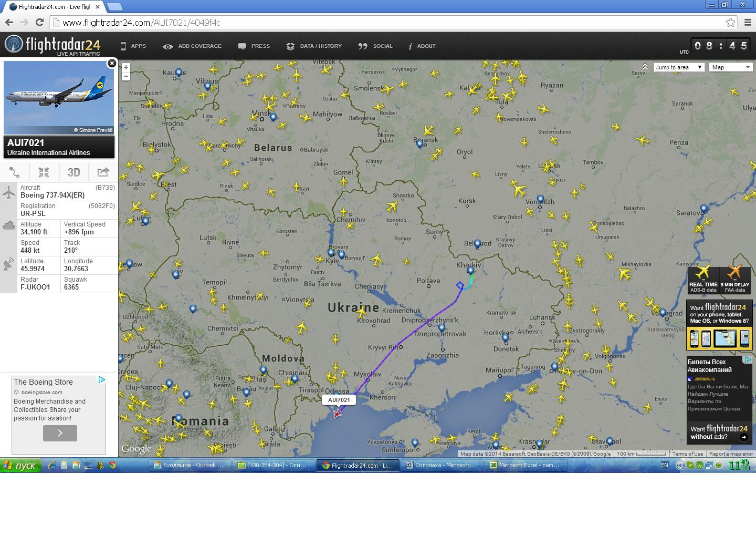Viewport: 756px width, 536px height.
Task: Open the Apps menu item
Action: (x=133, y=46)
